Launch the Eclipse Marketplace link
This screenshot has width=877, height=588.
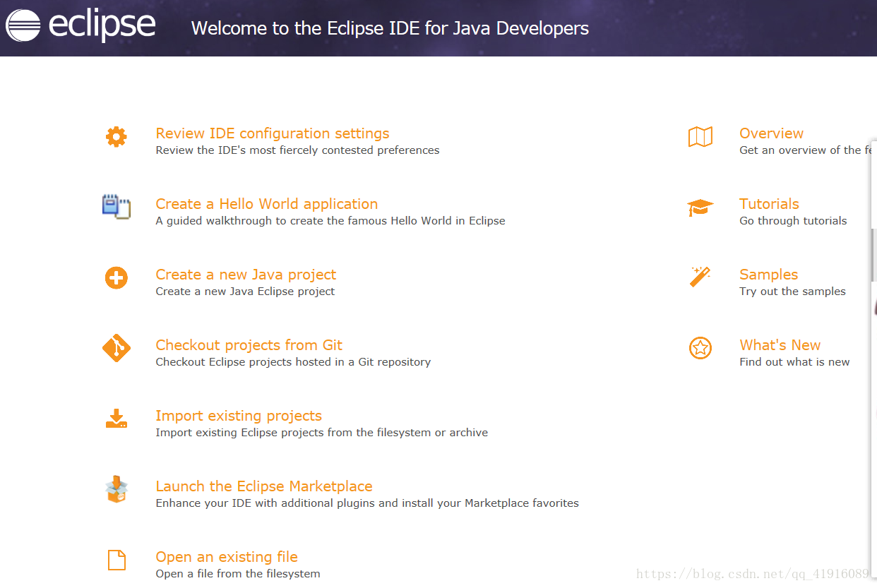[x=264, y=486]
